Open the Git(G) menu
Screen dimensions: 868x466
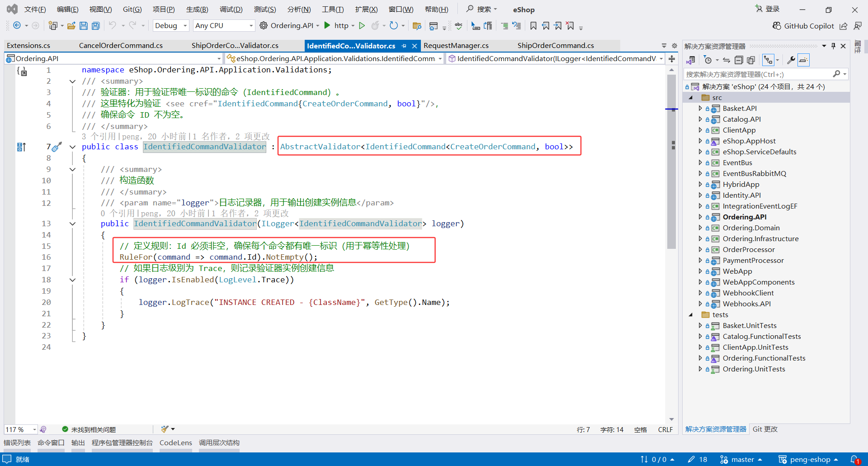point(132,10)
